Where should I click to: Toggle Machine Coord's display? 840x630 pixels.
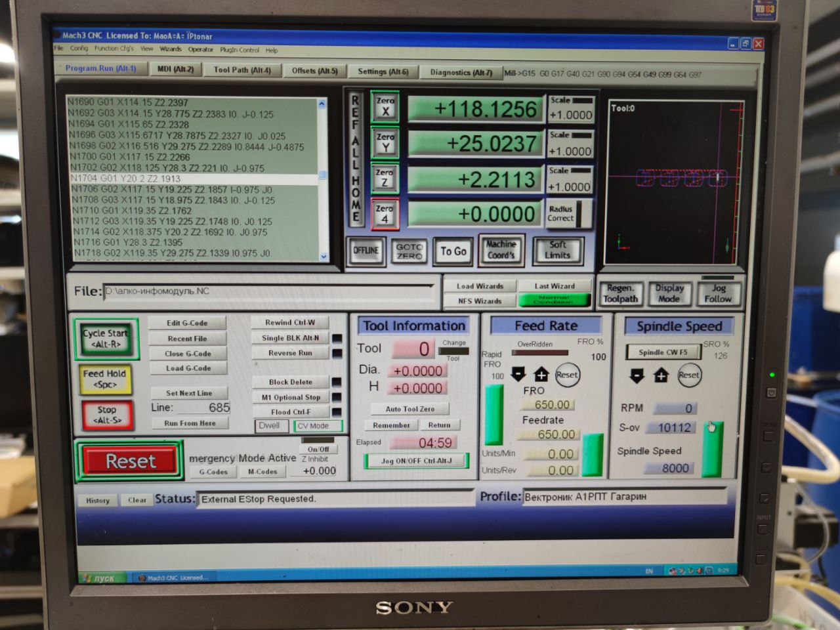click(x=501, y=249)
